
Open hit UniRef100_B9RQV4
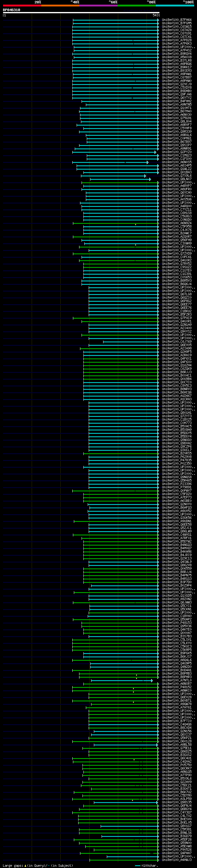click(x=177, y=54)
